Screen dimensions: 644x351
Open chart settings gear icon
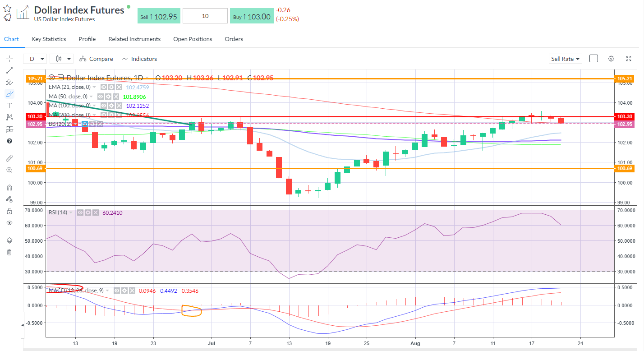611,59
